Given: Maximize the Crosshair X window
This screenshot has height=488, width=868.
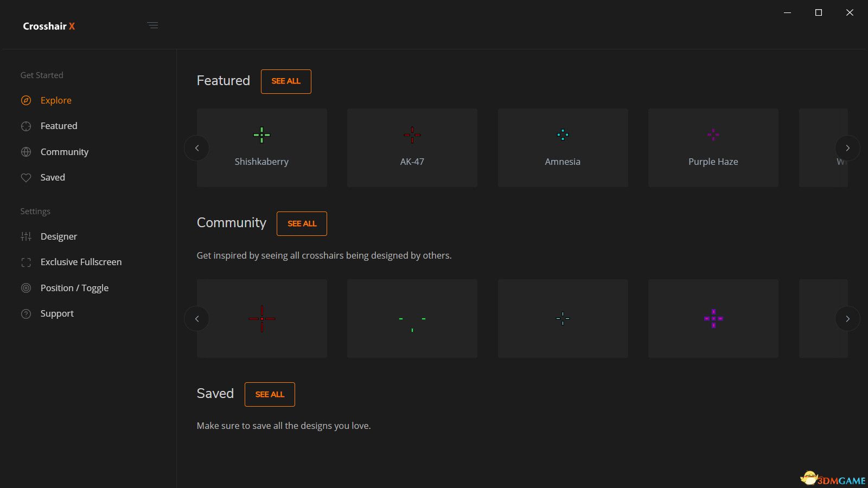Looking at the screenshot, I should 819,12.
